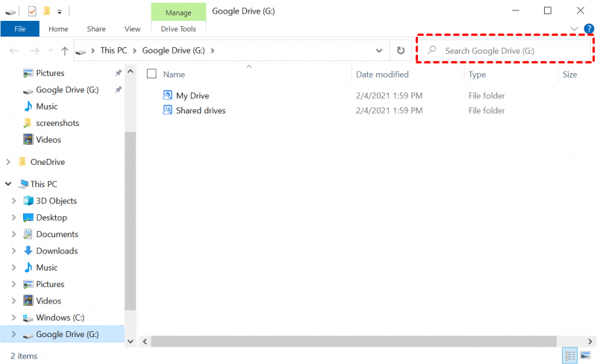The width and height of the screenshot is (597, 364).
Task: Sort by the Date modified column
Action: point(382,75)
